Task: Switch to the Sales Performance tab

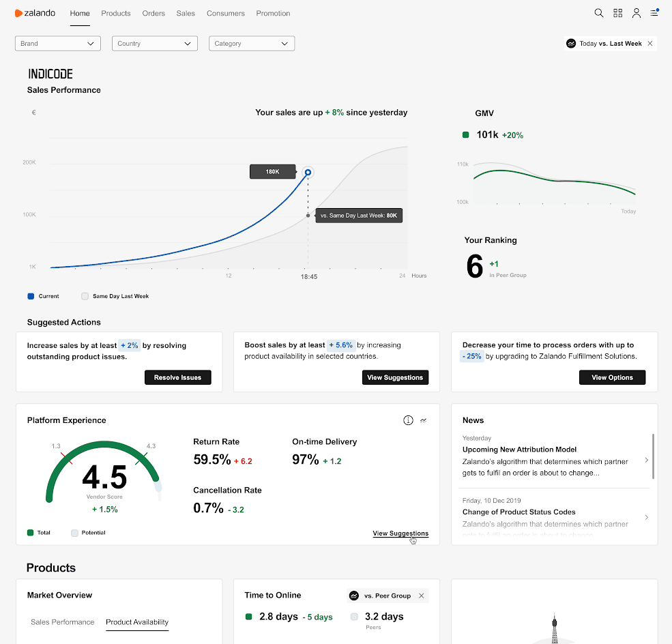Action: click(x=63, y=622)
